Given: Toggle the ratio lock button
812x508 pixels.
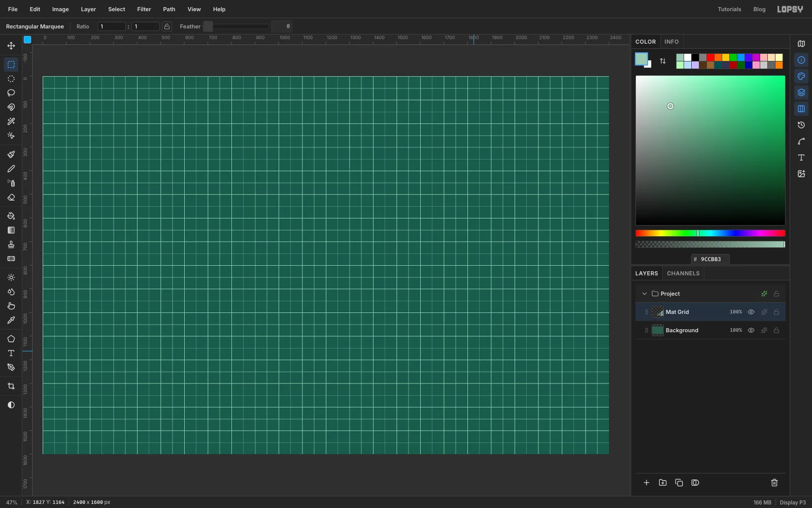Looking at the screenshot, I should (x=167, y=26).
